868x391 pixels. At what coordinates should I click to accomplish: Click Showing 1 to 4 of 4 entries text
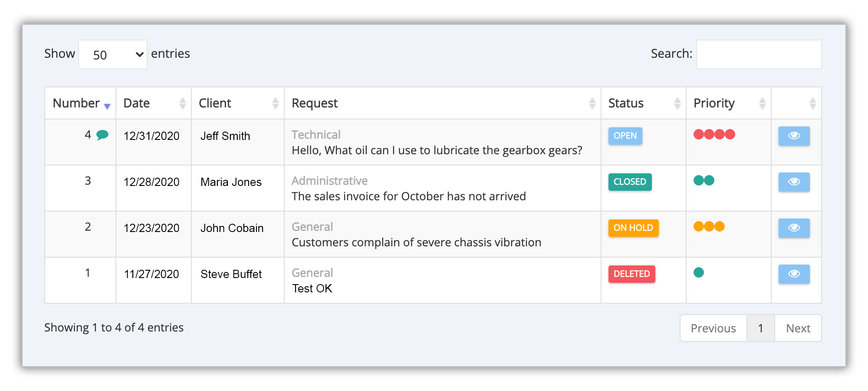click(x=114, y=328)
